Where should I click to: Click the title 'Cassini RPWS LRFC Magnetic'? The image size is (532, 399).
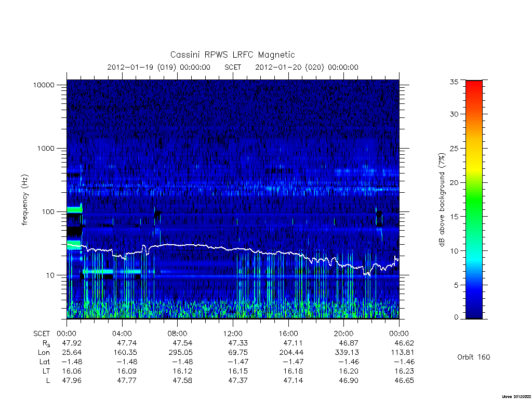tap(232, 55)
